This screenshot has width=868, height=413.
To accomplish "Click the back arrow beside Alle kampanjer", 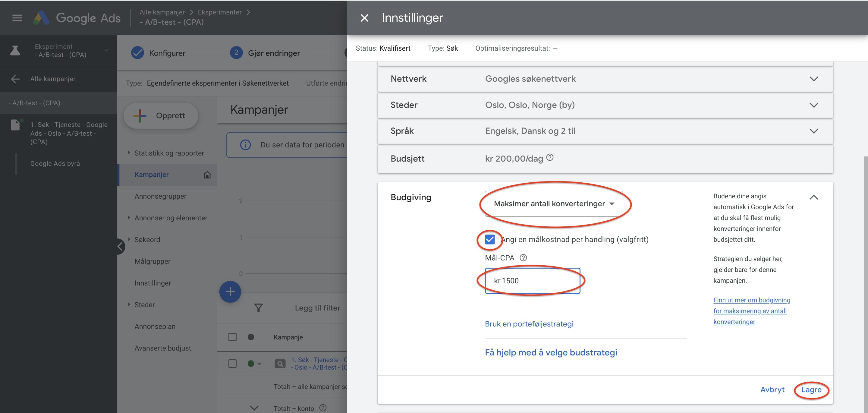I will (x=15, y=79).
